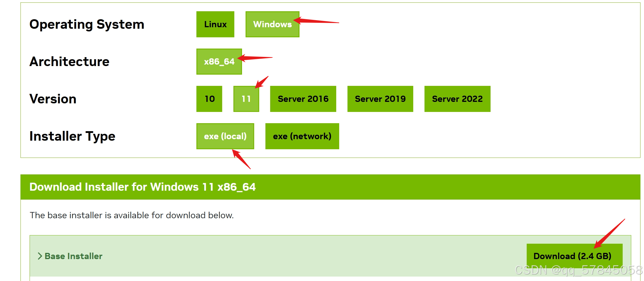Click Download Installer for Windows 11 heading

142,187
